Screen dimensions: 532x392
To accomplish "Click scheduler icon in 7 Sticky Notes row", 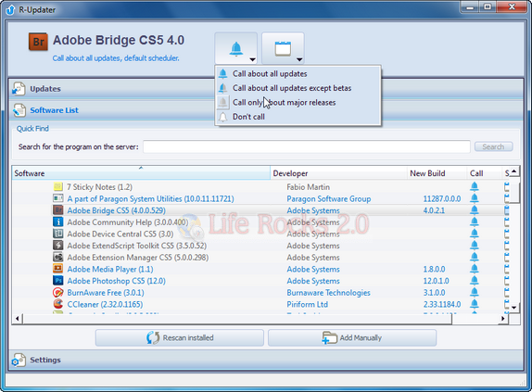I will click(x=507, y=186).
